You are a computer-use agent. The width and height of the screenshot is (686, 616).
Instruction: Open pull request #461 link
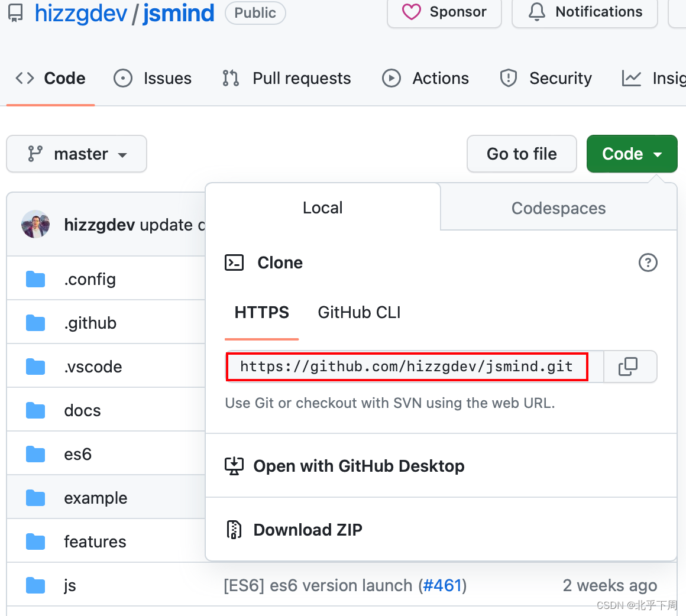click(442, 585)
